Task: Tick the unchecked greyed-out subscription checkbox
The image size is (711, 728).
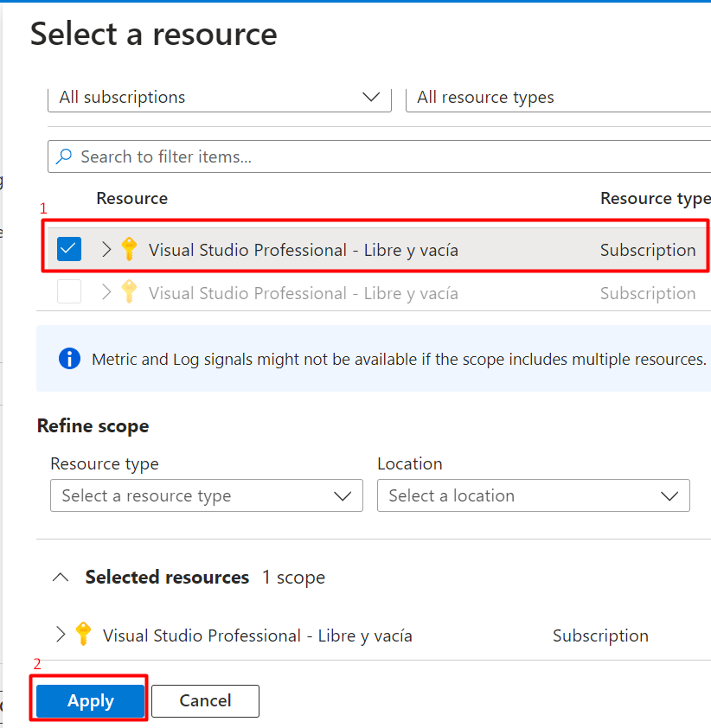Action: (x=69, y=291)
